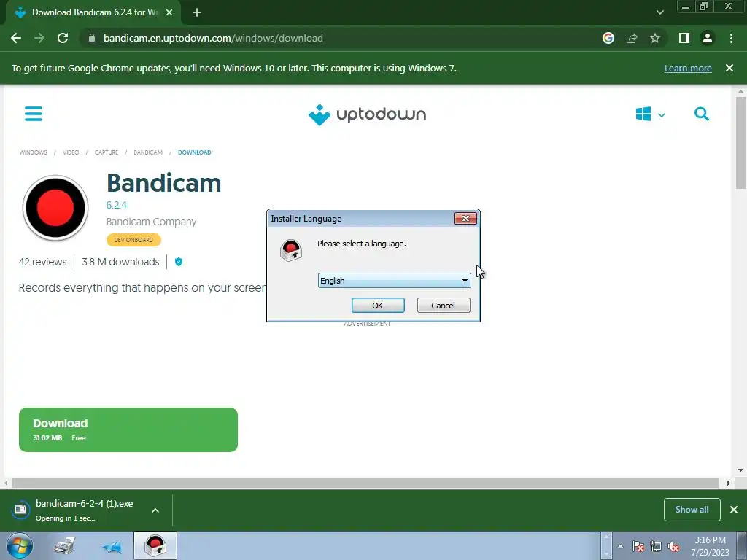Open the Chrome profile icon
This screenshot has width=747, height=560.
pyautogui.click(x=708, y=38)
